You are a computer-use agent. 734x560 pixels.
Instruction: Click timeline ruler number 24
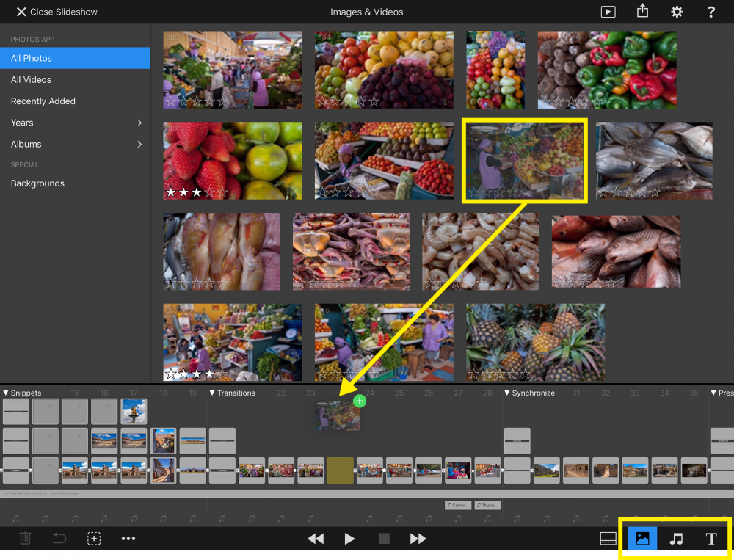pyautogui.click(x=369, y=393)
